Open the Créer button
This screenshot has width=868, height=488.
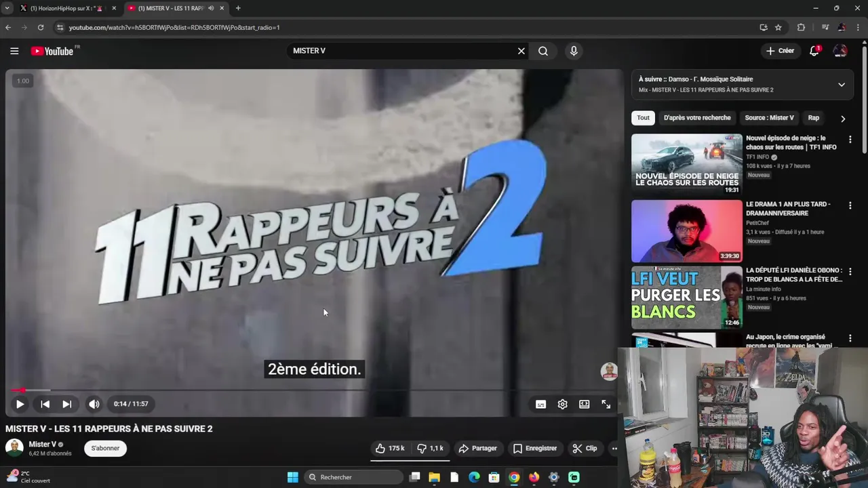coord(780,51)
